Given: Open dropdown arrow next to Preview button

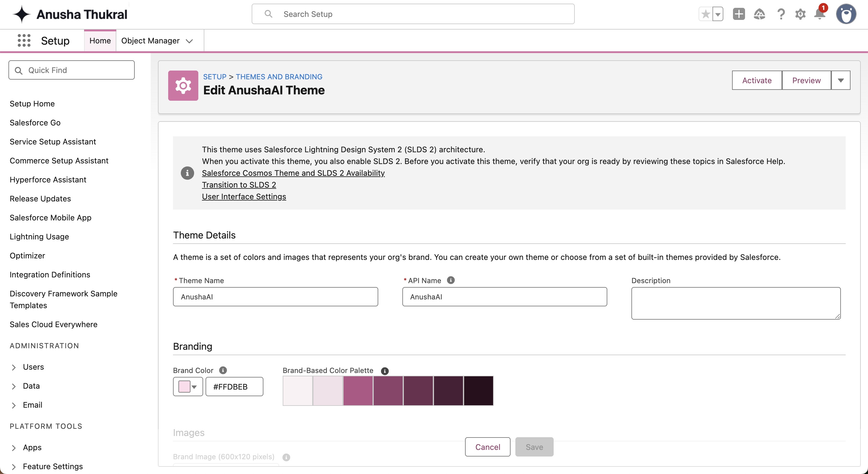Looking at the screenshot, I should click(x=840, y=80).
